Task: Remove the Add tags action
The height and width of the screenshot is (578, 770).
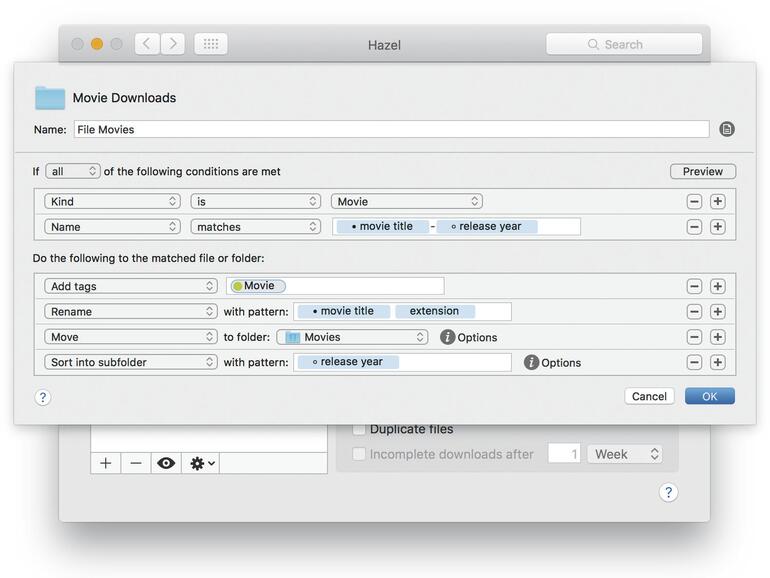Action: point(694,286)
